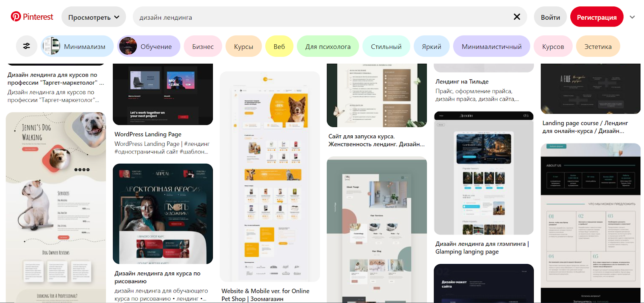The width and height of the screenshot is (644, 303).
Task: Click the Pinterest logo icon
Action: (16, 17)
